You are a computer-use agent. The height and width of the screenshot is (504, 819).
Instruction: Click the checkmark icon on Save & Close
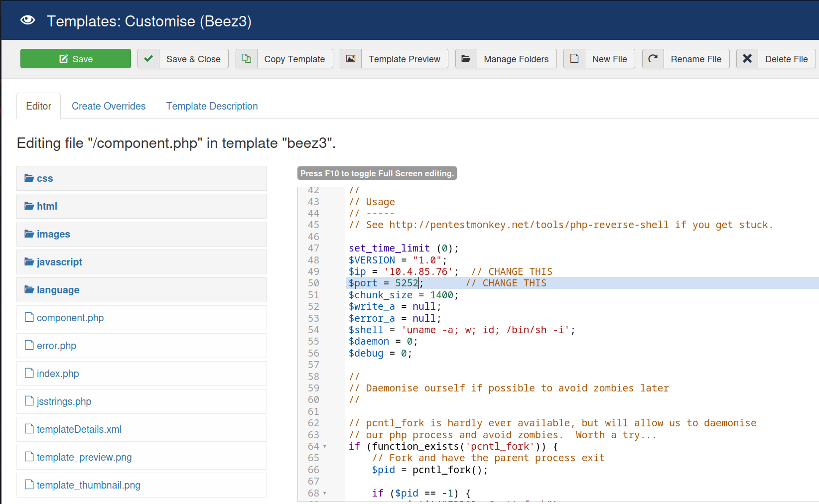(148, 59)
